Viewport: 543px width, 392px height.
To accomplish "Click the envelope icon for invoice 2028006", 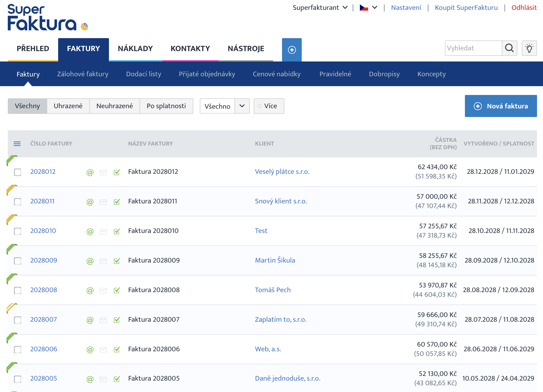I will coord(103,350).
